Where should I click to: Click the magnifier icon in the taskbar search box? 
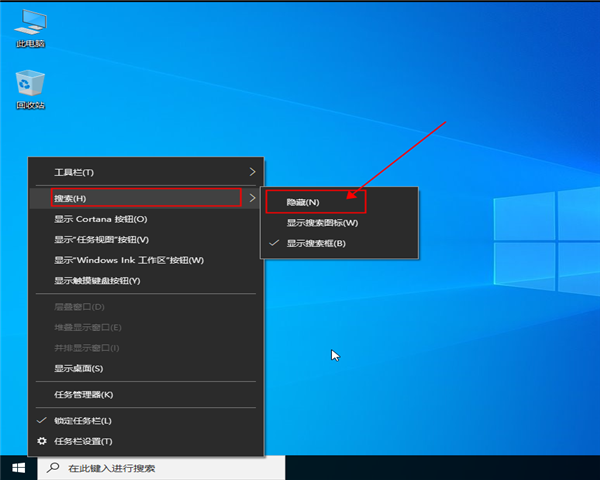(52, 468)
